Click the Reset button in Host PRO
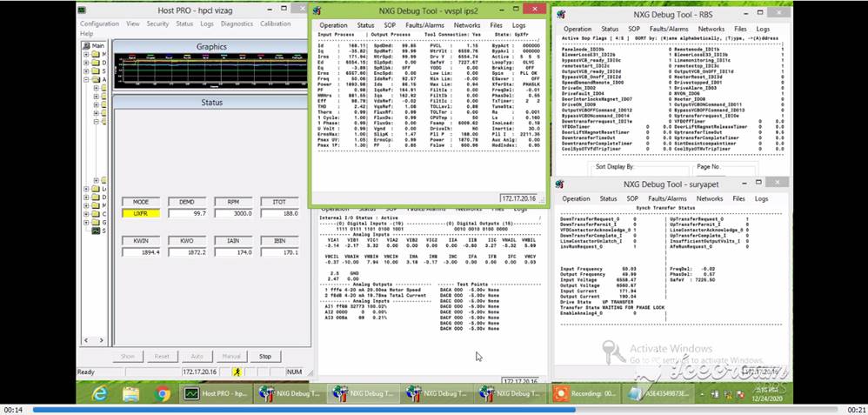Image resolution: width=868 pixels, height=415 pixels. click(162, 356)
